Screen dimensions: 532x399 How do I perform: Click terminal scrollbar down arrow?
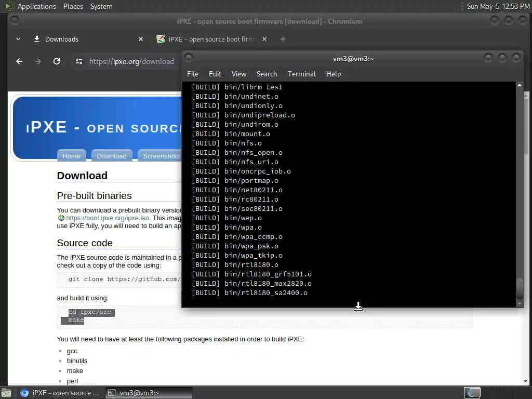pos(520,303)
